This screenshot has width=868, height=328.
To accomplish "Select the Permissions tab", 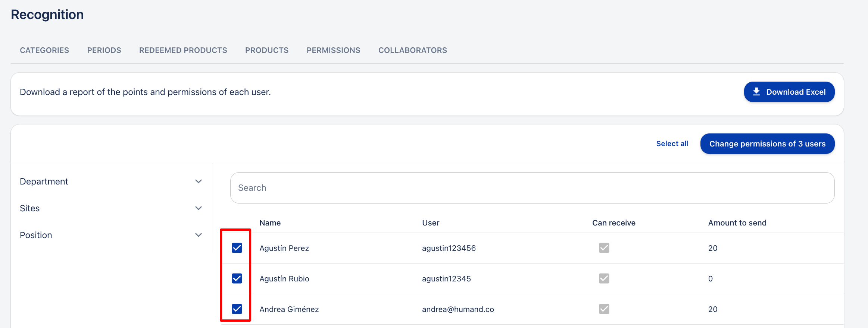I will (x=333, y=50).
